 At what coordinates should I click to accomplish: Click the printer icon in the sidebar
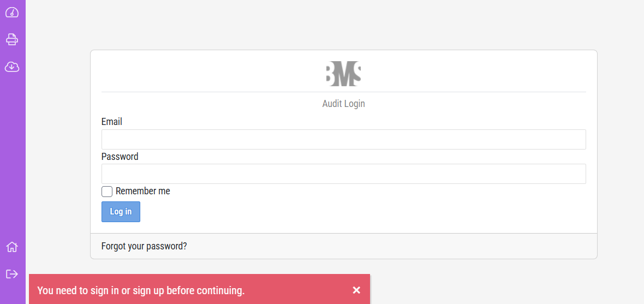click(12, 39)
